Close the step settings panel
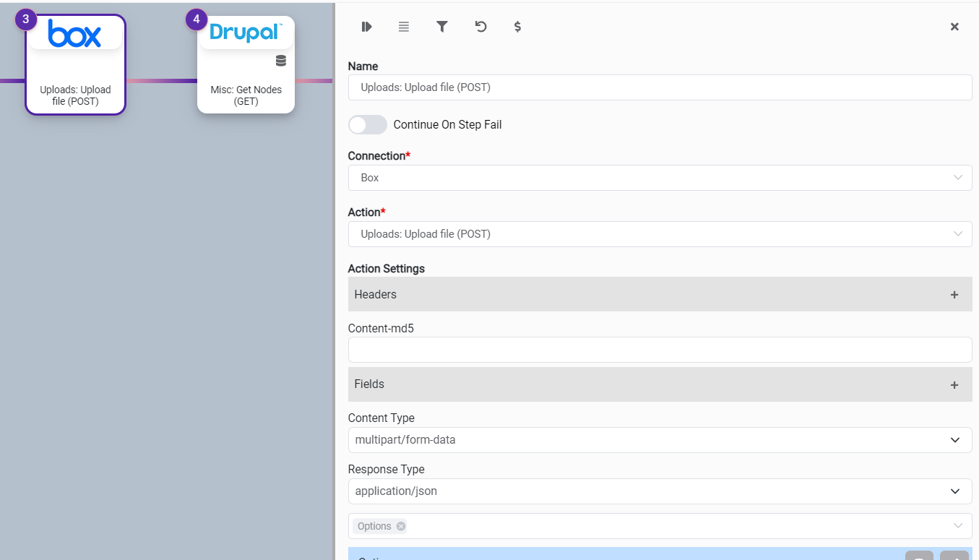The image size is (979, 560). [954, 27]
